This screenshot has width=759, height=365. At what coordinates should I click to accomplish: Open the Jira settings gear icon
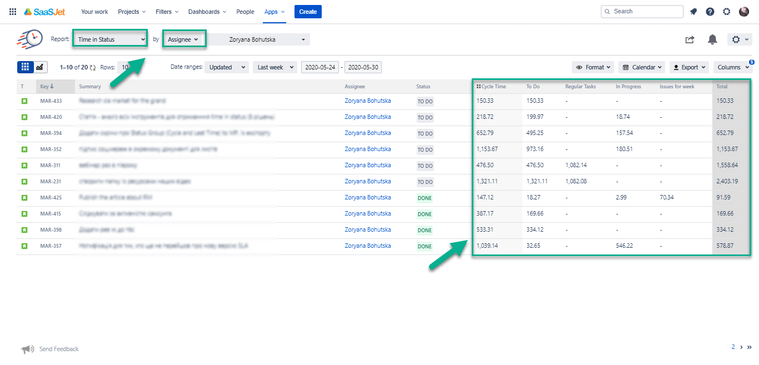(x=727, y=12)
